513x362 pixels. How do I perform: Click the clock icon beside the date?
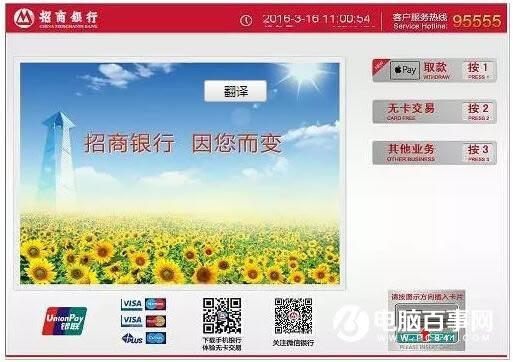(246, 21)
